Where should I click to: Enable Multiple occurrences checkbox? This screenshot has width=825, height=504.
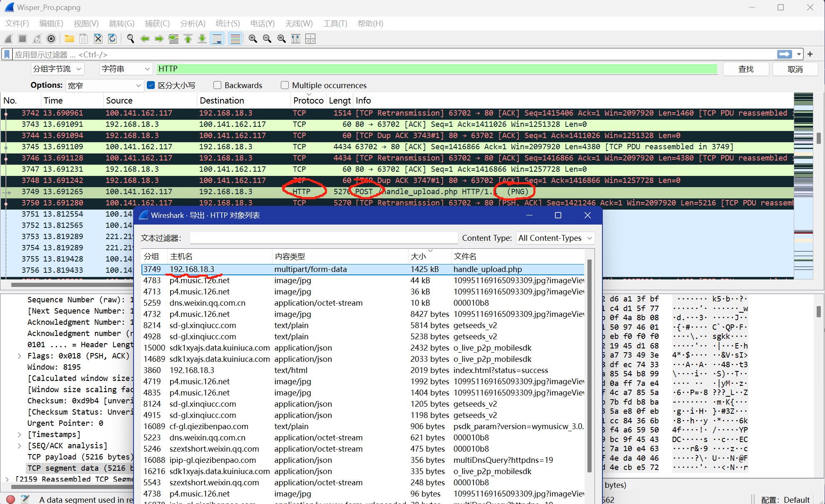click(x=285, y=85)
